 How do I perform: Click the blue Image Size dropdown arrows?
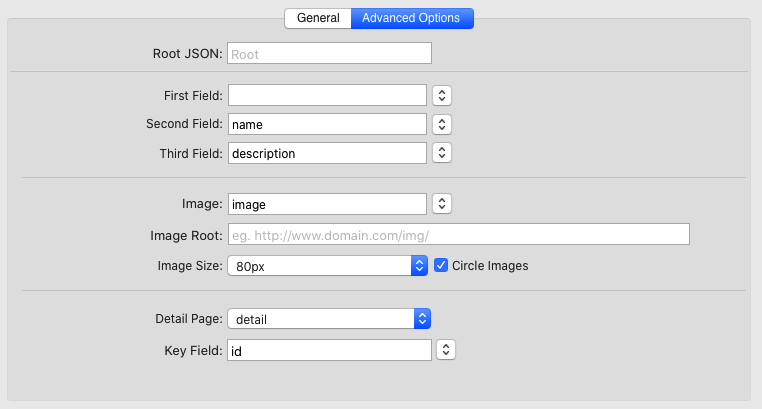pos(421,266)
